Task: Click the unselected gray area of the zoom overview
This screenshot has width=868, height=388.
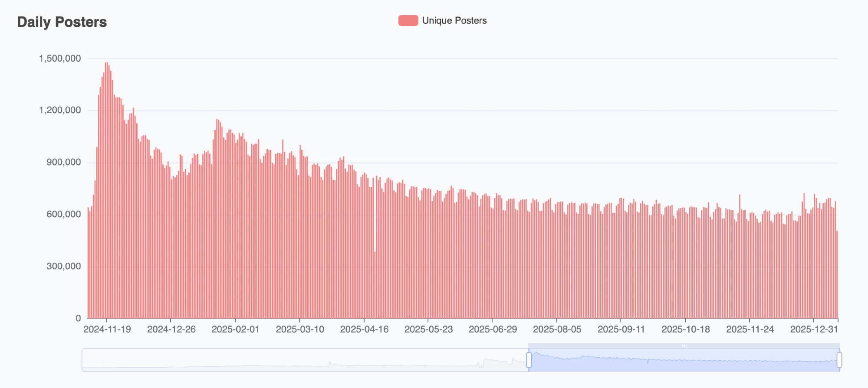Action: tap(304, 360)
